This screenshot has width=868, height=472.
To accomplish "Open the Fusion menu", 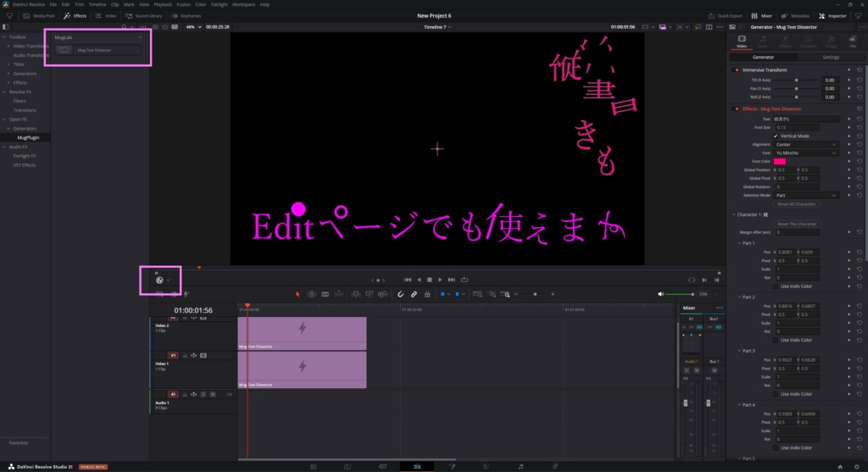I will 183,4.
